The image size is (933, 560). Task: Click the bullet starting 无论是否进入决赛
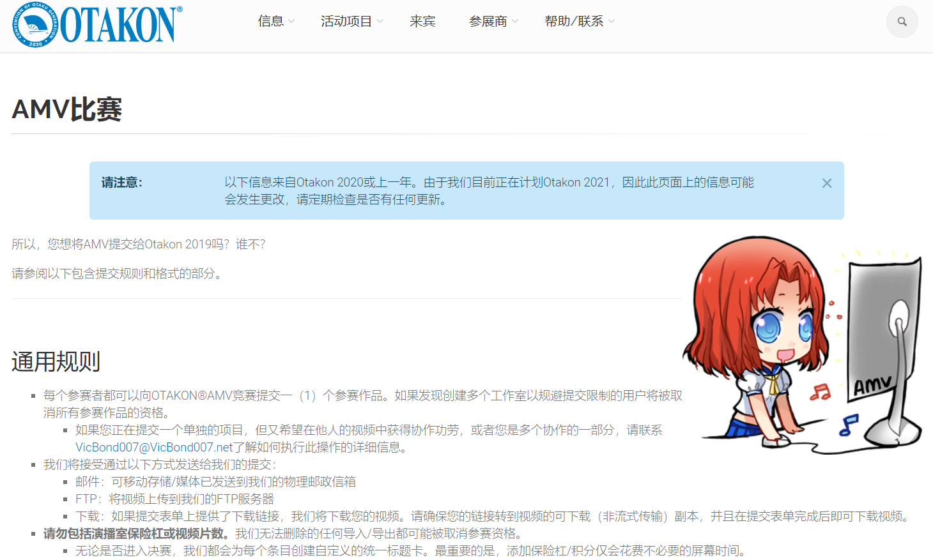[x=411, y=550]
